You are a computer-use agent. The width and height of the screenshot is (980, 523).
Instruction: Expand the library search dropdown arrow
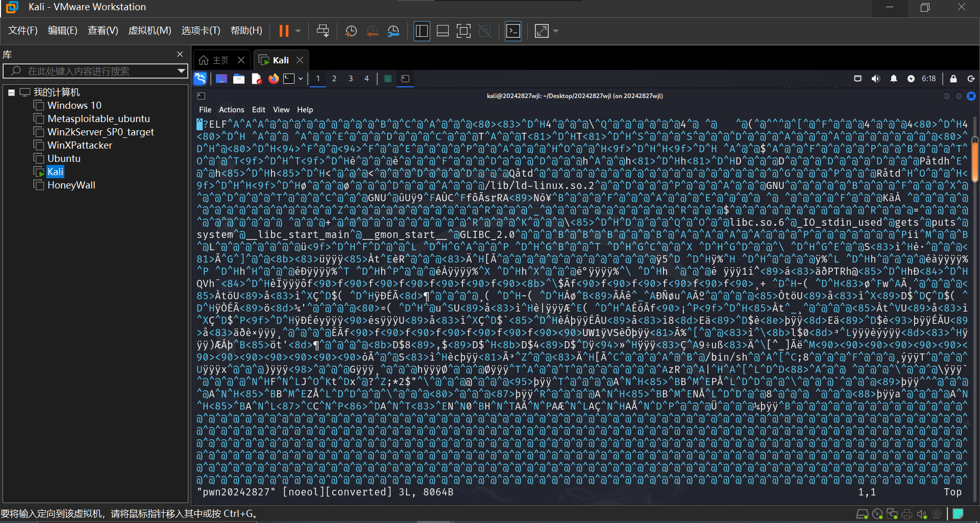coord(181,71)
